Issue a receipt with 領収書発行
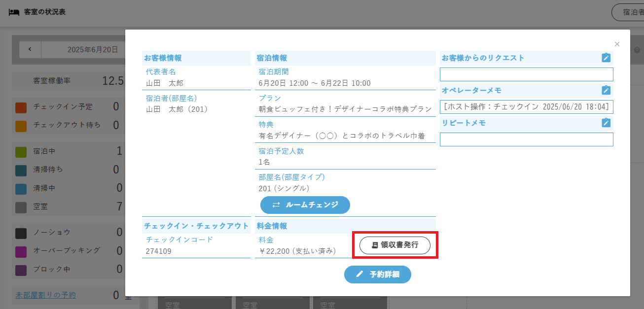Screen dimensions: 644x309 tap(394, 245)
